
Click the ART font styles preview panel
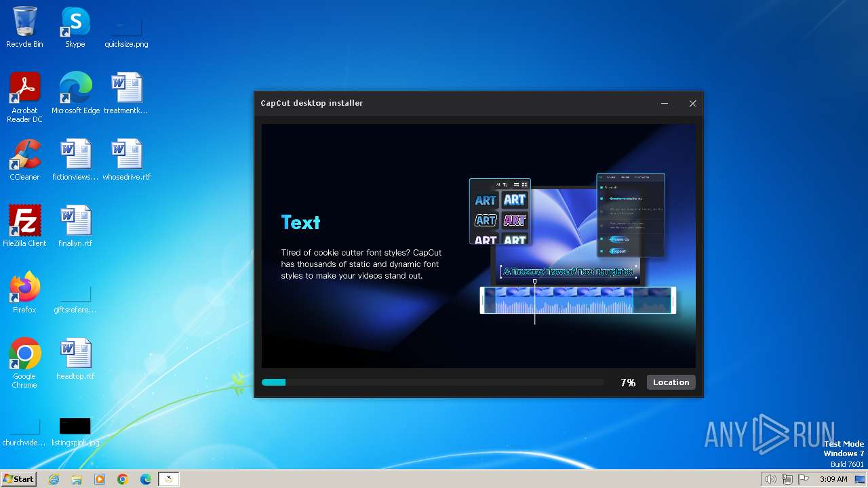(500, 211)
